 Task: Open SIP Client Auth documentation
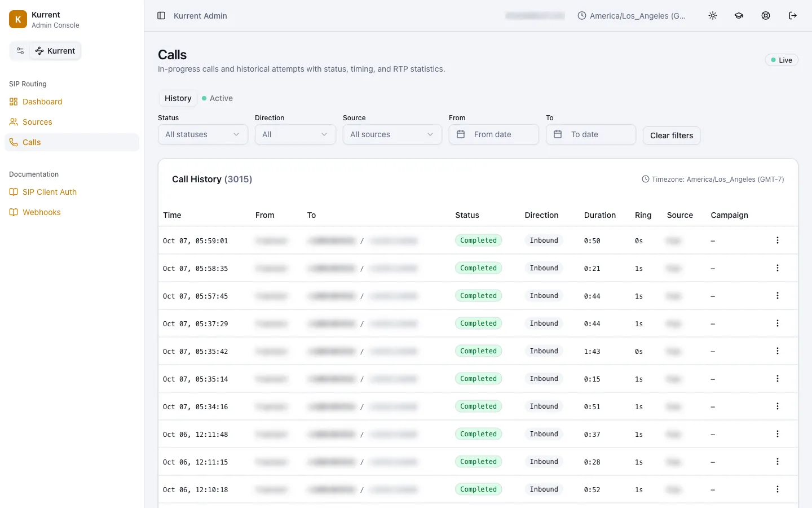[x=72, y=192]
